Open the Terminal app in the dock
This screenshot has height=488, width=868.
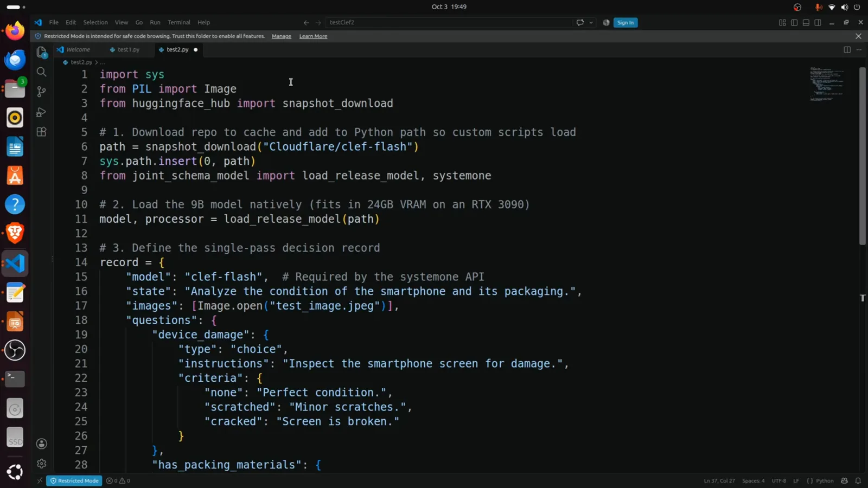(x=15, y=379)
